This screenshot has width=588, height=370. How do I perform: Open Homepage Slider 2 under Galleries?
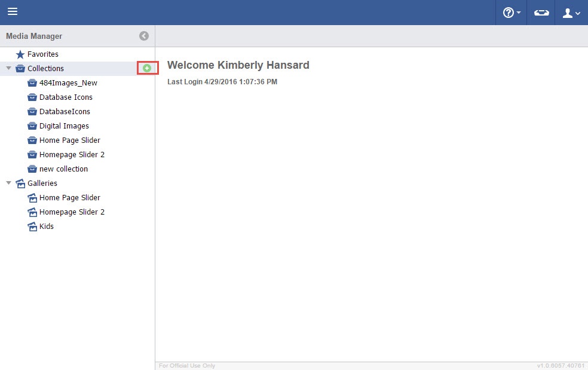[x=72, y=212]
